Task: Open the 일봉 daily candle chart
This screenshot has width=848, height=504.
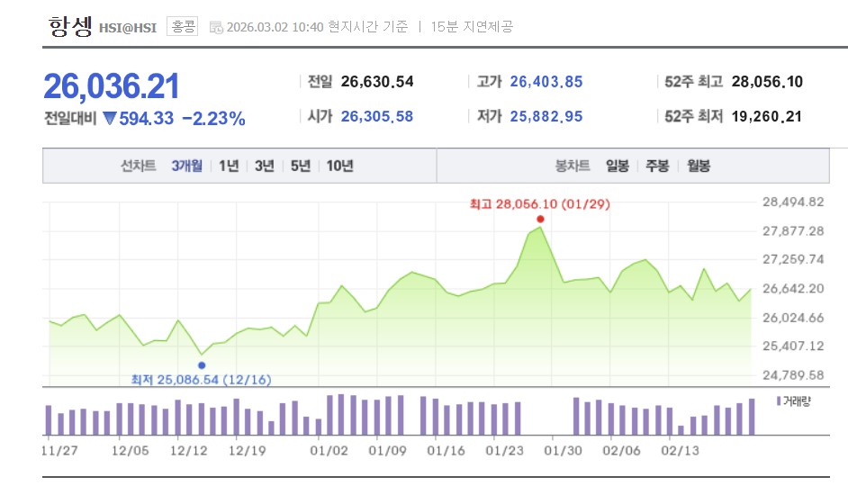Action: [x=617, y=166]
